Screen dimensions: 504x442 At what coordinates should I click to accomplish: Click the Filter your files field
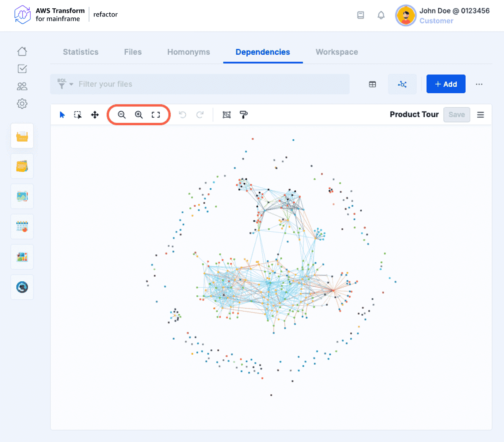[208, 84]
